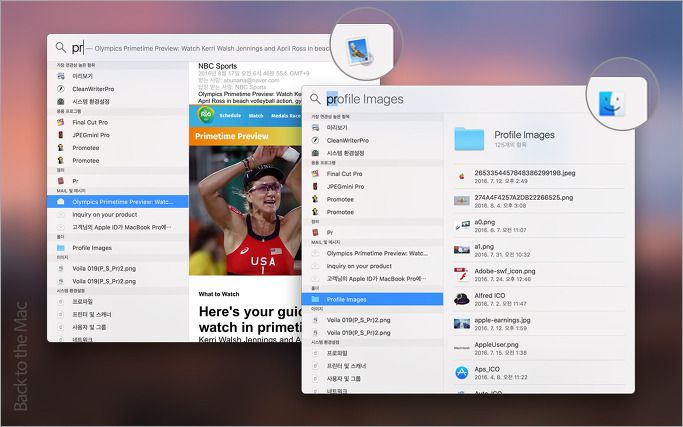Image resolution: width=683 pixels, height=427 pixels.
Task: Click the USA volleyball athlete photo
Action: coord(245,210)
